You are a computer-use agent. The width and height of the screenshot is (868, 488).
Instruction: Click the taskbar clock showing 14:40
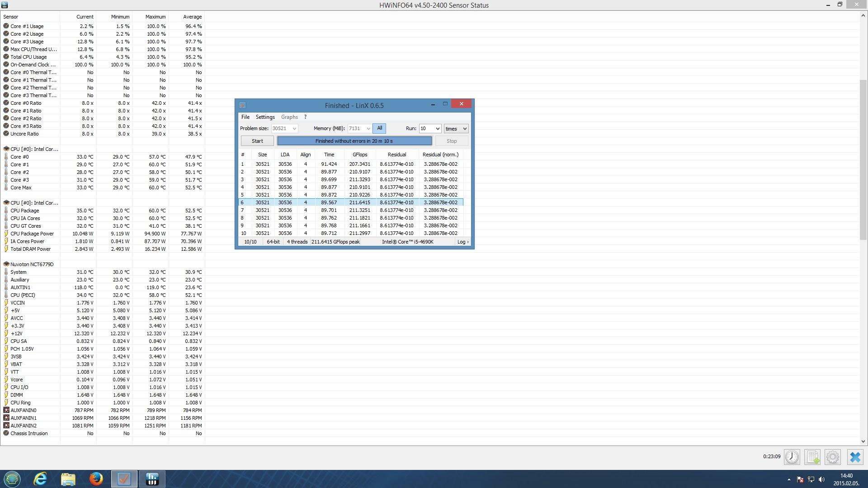[846, 476]
